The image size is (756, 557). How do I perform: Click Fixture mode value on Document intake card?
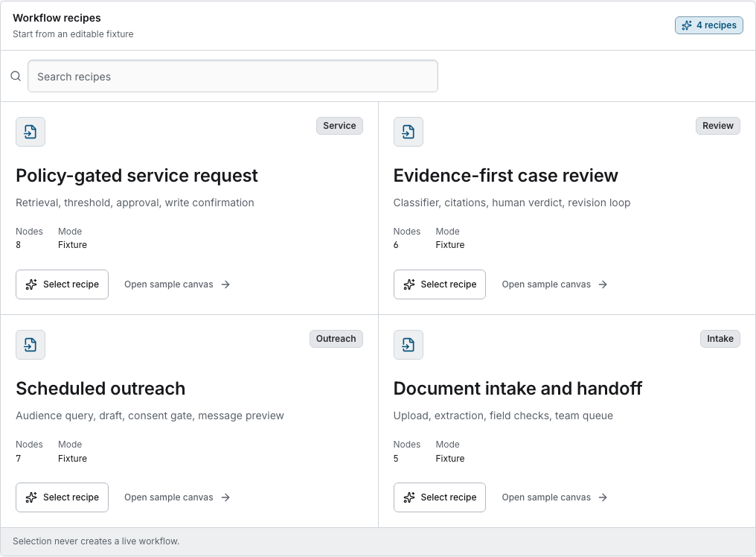pyautogui.click(x=450, y=458)
